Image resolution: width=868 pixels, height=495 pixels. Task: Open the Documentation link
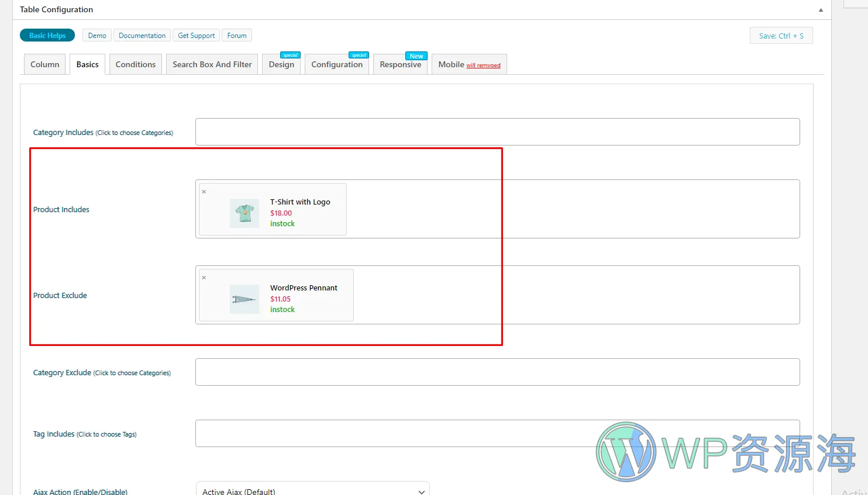click(142, 36)
